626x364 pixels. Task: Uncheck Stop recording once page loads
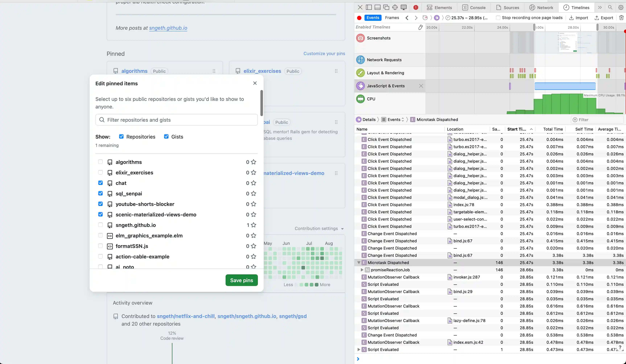[x=498, y=18]
